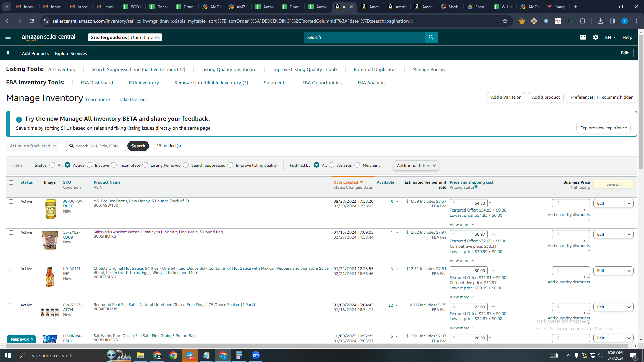This screenshot has width=644, height=362.
Task: Click the Add a product button
Action: click(546, 97)
